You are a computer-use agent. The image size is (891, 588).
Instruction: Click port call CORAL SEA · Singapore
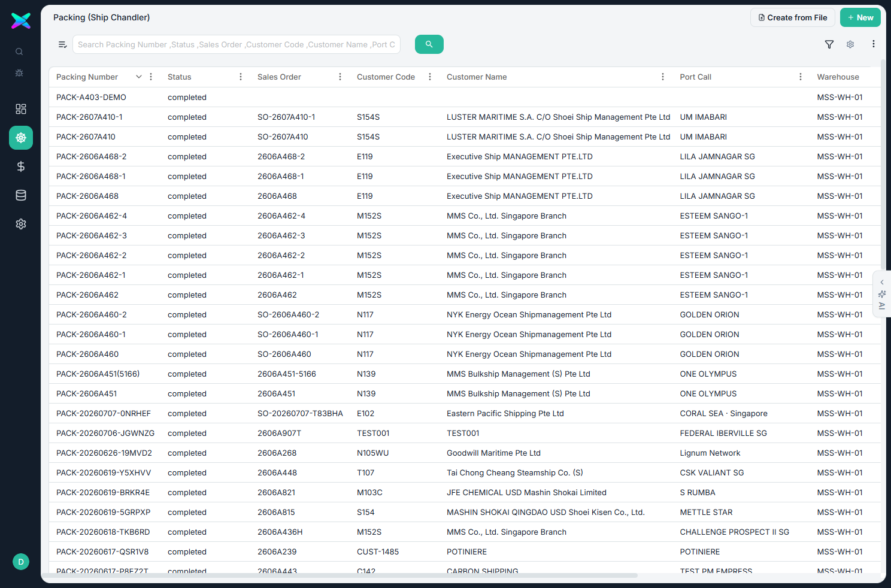pos(724,413)
